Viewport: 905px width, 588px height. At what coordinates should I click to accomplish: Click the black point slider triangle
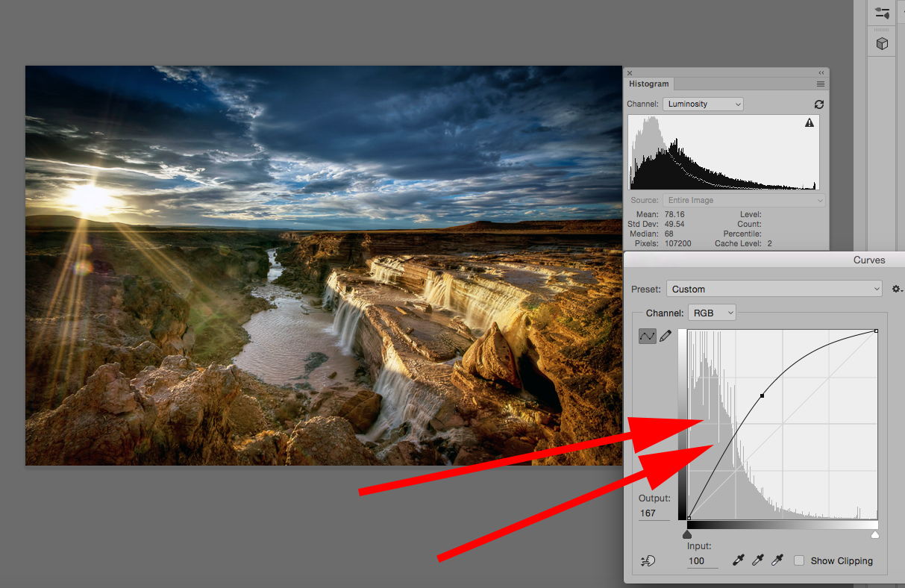tap(687, 534)
